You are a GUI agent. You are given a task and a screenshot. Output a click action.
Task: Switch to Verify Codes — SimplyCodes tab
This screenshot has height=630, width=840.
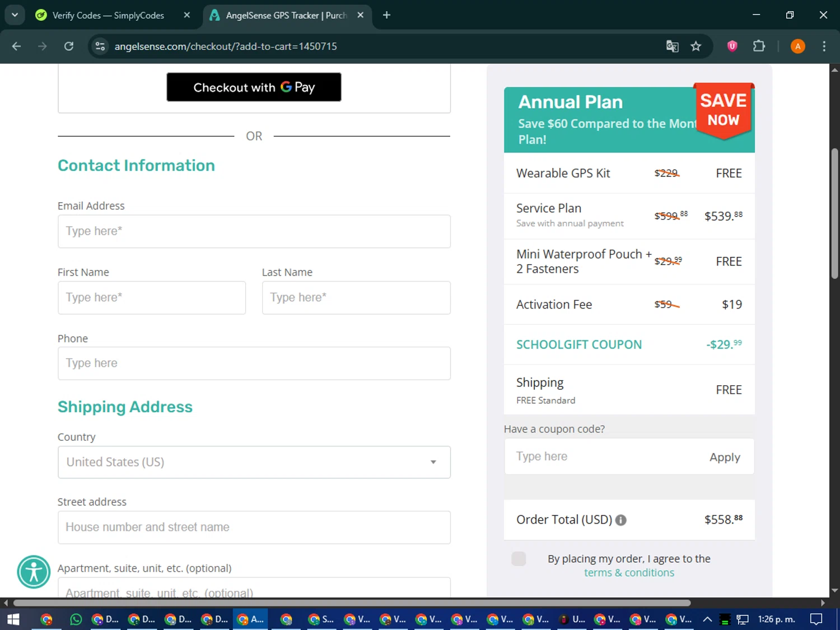click(108, 15)
